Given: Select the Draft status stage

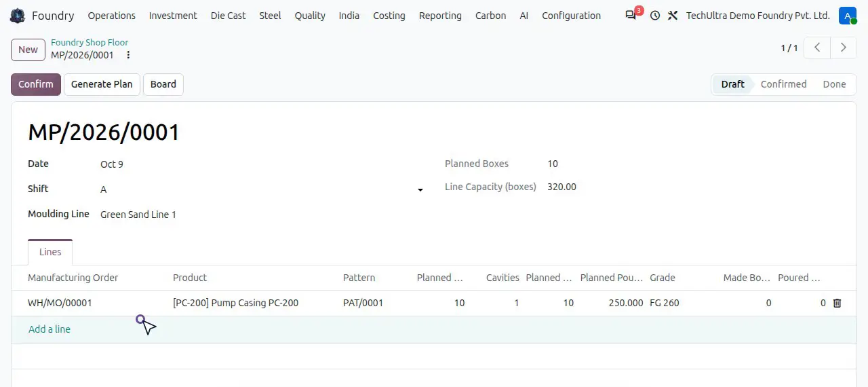Looking at the screenshot, I should coord(732,84).
